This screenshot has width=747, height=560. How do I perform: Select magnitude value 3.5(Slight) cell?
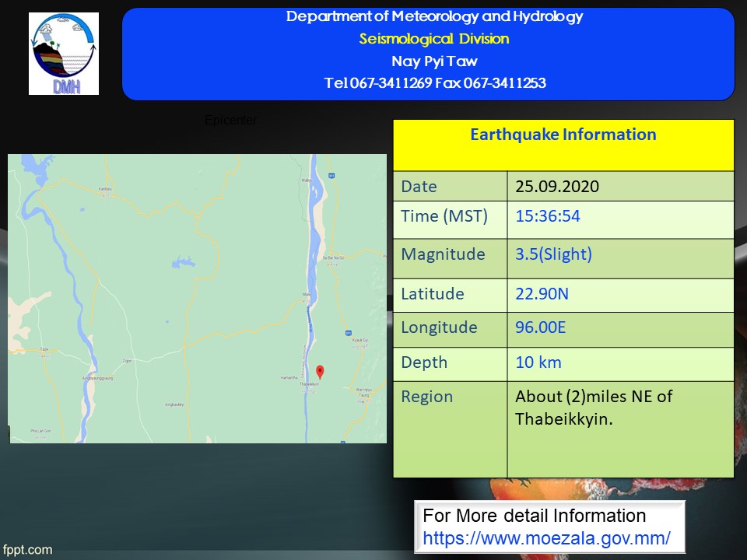pyautogui.click(x=553, y=254)
